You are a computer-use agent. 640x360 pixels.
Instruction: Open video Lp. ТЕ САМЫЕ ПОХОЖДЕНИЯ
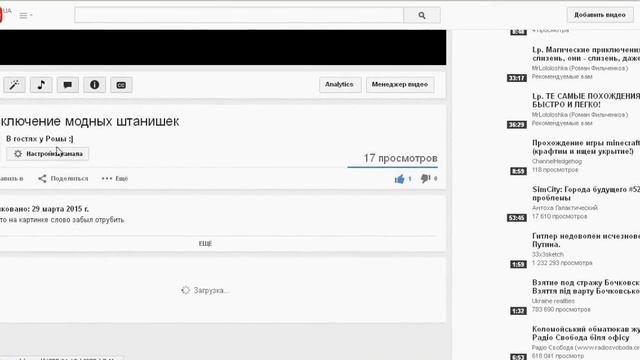(586, 100)
